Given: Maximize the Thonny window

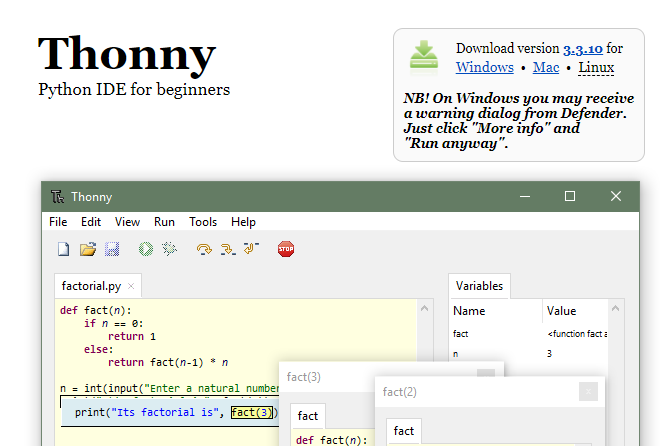Looking at the screenshot, I should click(x=570, y=196).
